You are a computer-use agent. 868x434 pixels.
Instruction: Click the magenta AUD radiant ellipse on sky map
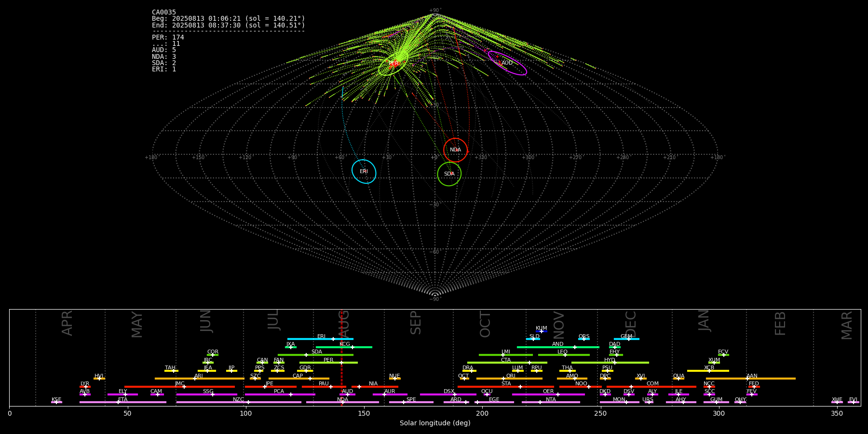[x=507, y=63]
